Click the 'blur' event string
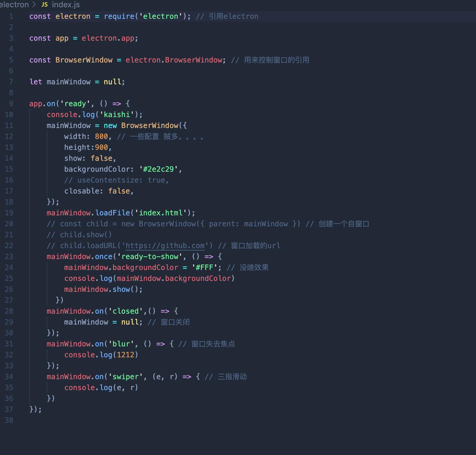476x455 pixels. coord(121,344)
